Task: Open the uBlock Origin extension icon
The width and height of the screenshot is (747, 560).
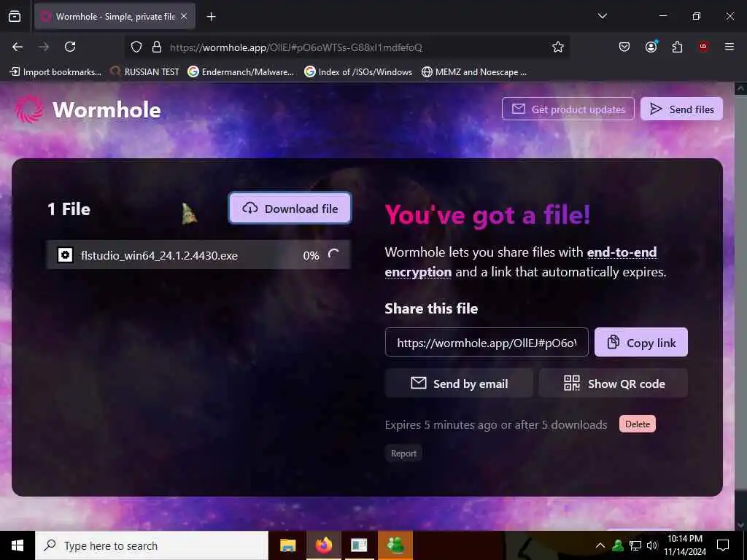Action: tap(703, 47)
